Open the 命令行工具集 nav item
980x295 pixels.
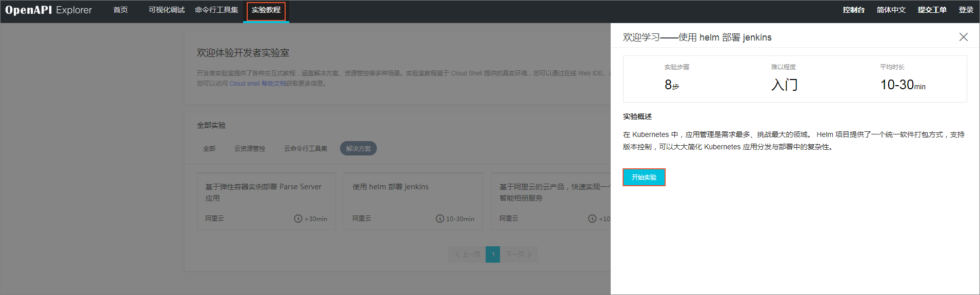[216, 10]
